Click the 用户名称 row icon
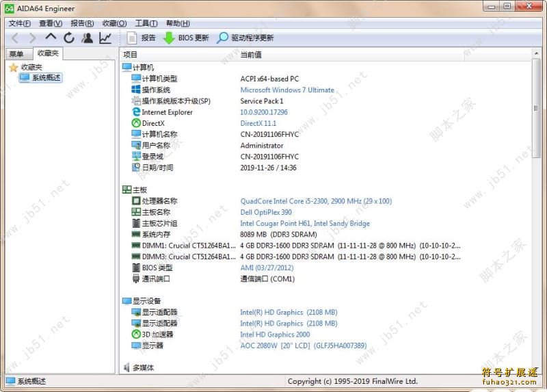Viewport: 547px width, 392px height. (x=136, y=145)
